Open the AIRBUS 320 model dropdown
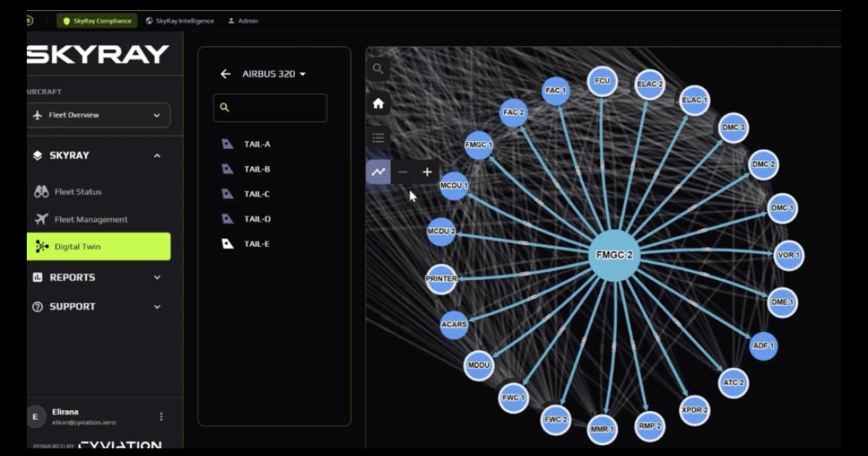This screenshot has height=456, width=868. [274, 74]
